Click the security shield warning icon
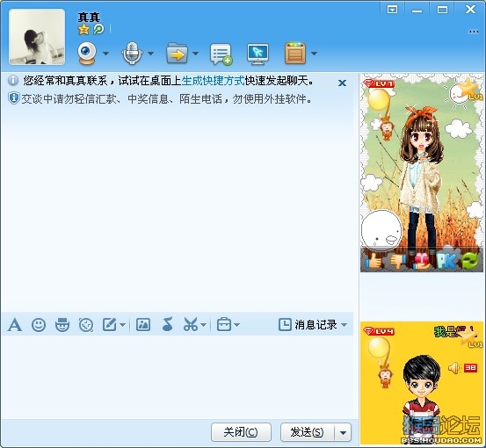Screen dimensions: 486x448 pyautogui.click(x=14, y=98)
